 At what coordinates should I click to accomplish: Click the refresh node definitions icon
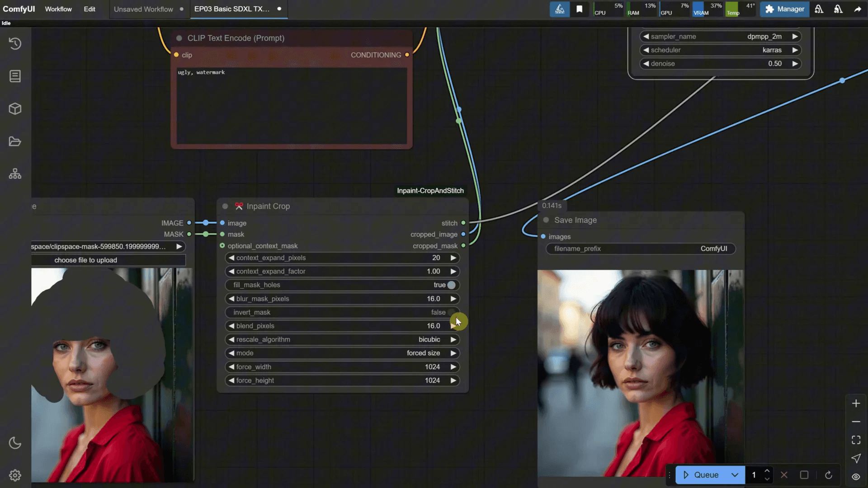(828, 475)
